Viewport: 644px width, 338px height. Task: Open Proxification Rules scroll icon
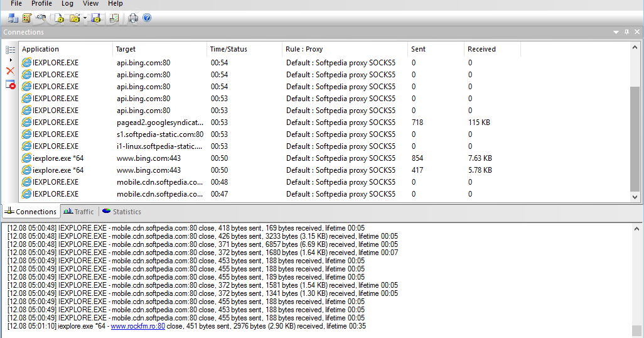[x=27, y=18]
